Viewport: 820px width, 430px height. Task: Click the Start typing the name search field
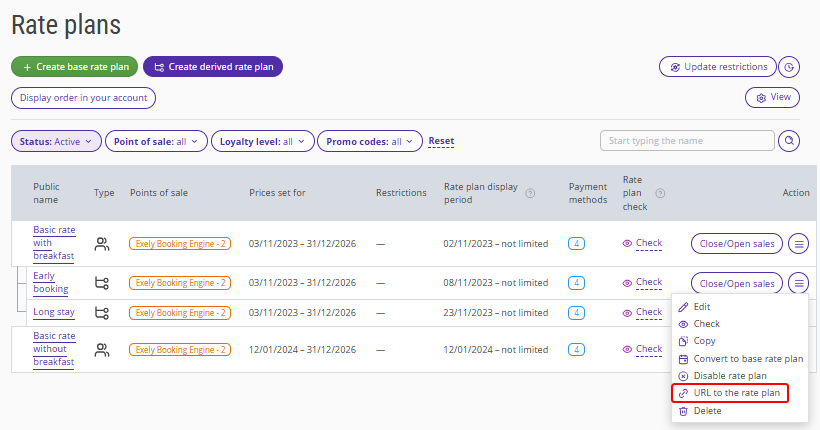(x=687, y=141)
